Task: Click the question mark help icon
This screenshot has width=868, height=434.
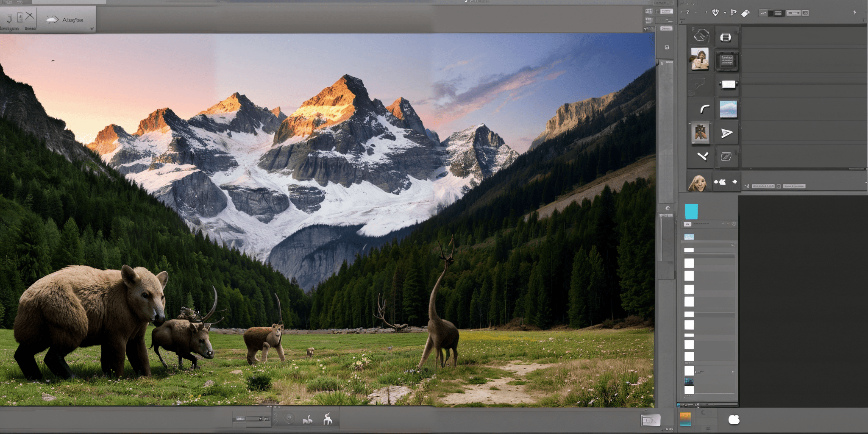Action: [x=687, y=13]
